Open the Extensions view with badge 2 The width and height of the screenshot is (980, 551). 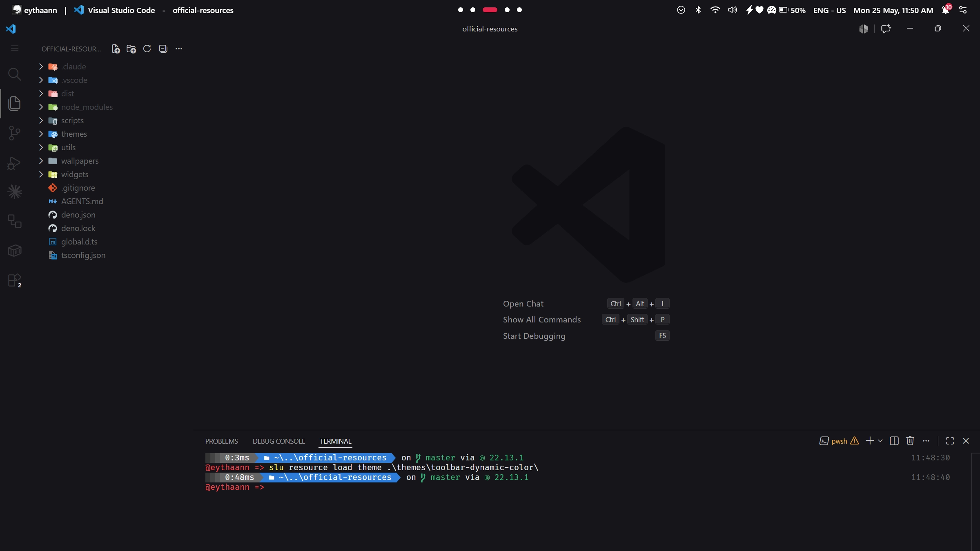tap(14, 280)
